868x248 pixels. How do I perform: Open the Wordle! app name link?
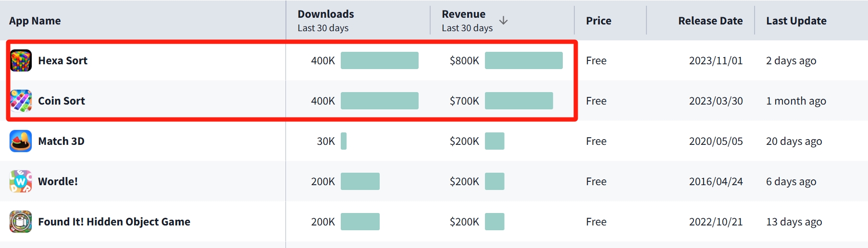[x=58, y=181]
